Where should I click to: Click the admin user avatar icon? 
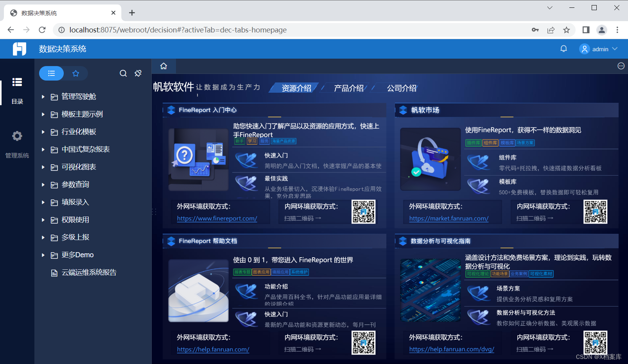point(584,49)
